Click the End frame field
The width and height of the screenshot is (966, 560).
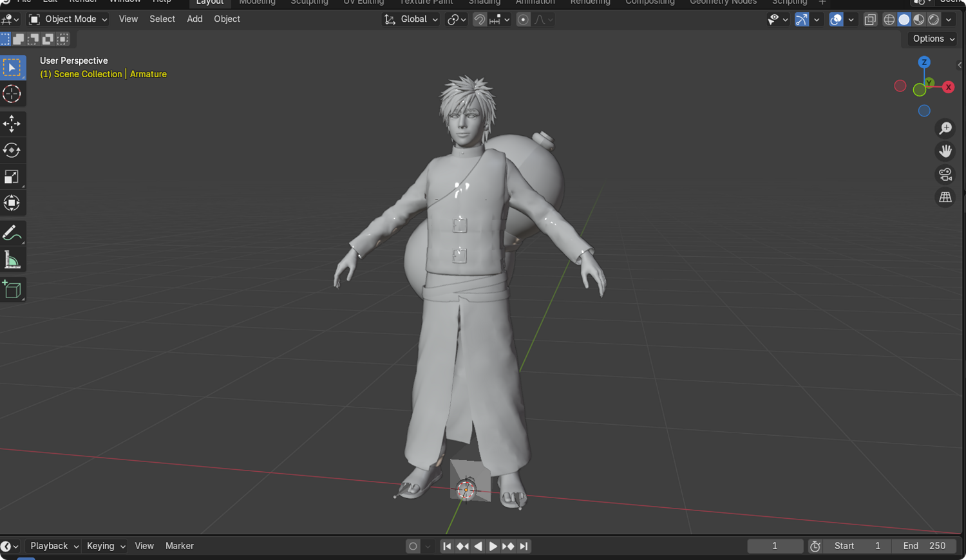[x=924, y=546]
